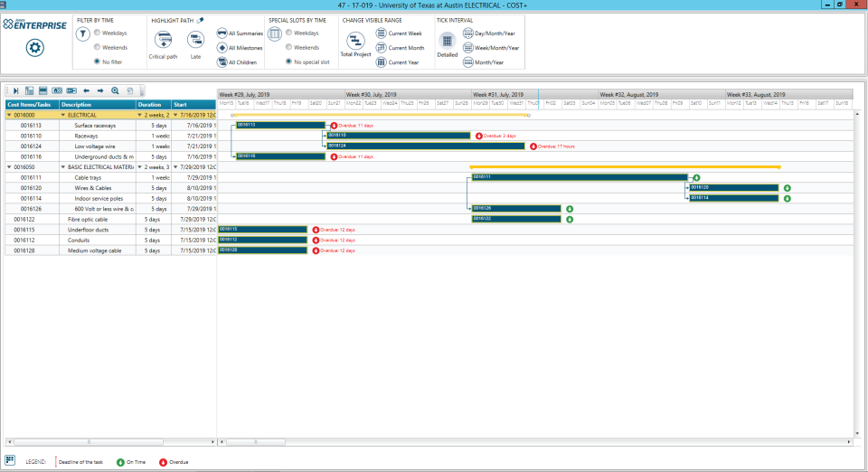Click the right arrow toolbar button
This screenshot has height=472, width=868.
100,90
